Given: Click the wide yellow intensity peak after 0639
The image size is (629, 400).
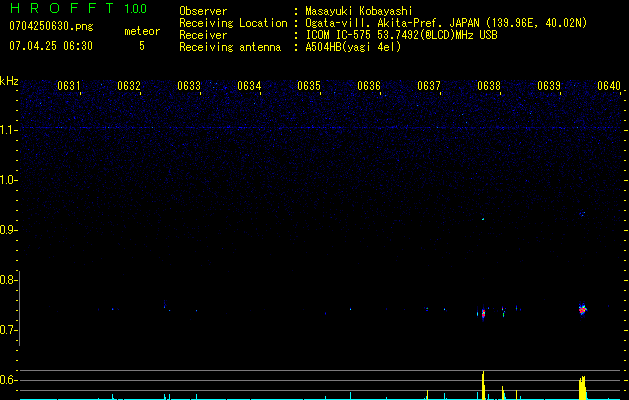Looking at the screenshot, I should [582, 388].
